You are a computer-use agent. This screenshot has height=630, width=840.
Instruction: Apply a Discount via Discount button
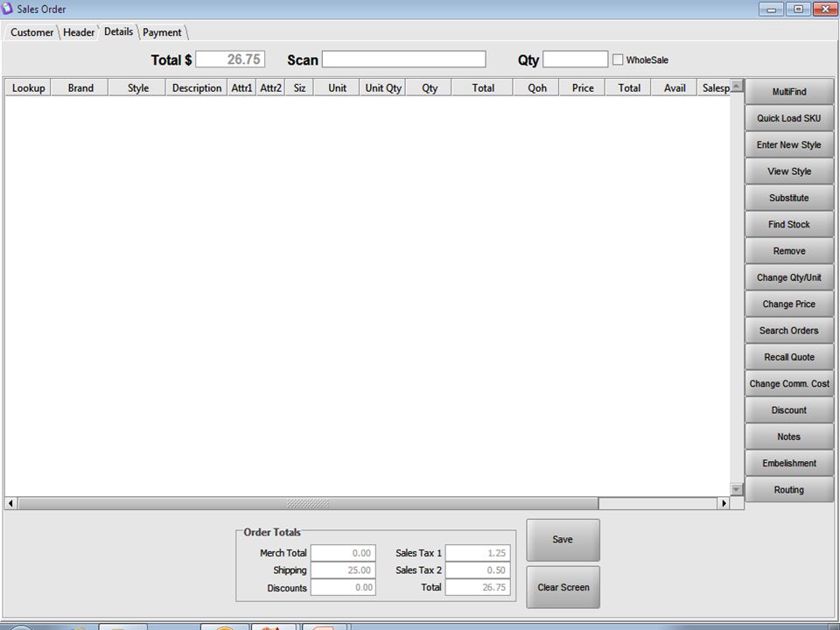789,409
